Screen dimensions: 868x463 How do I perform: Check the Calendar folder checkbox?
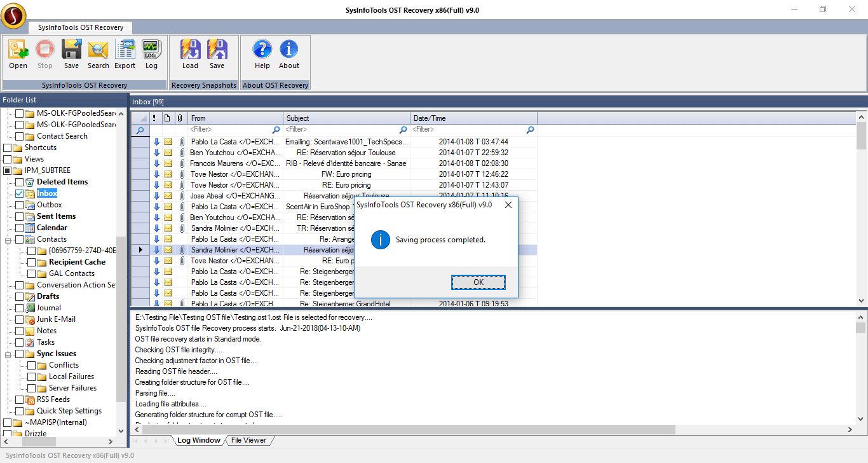[19, 228]
